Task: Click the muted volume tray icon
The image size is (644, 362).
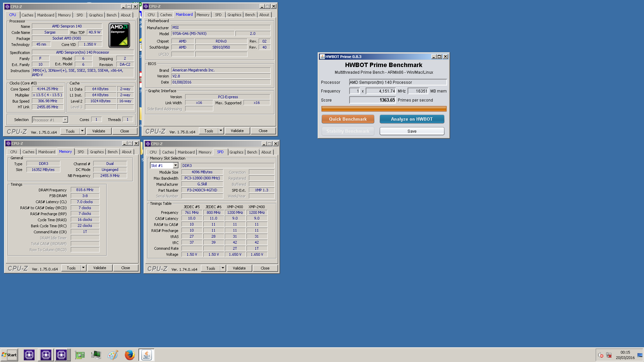Action: coord(600,355)
